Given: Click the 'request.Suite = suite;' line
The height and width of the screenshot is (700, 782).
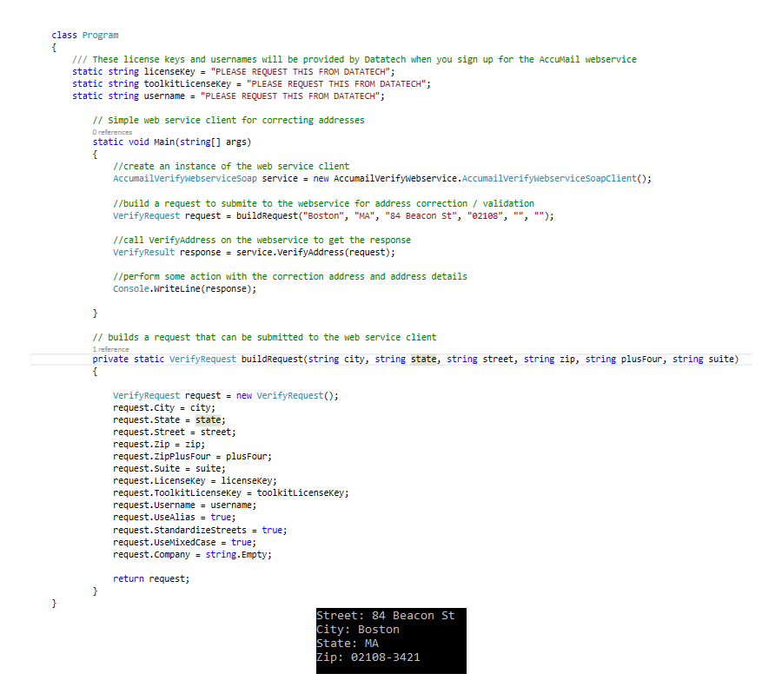Looking at the screenshot, I should [169, 468].
